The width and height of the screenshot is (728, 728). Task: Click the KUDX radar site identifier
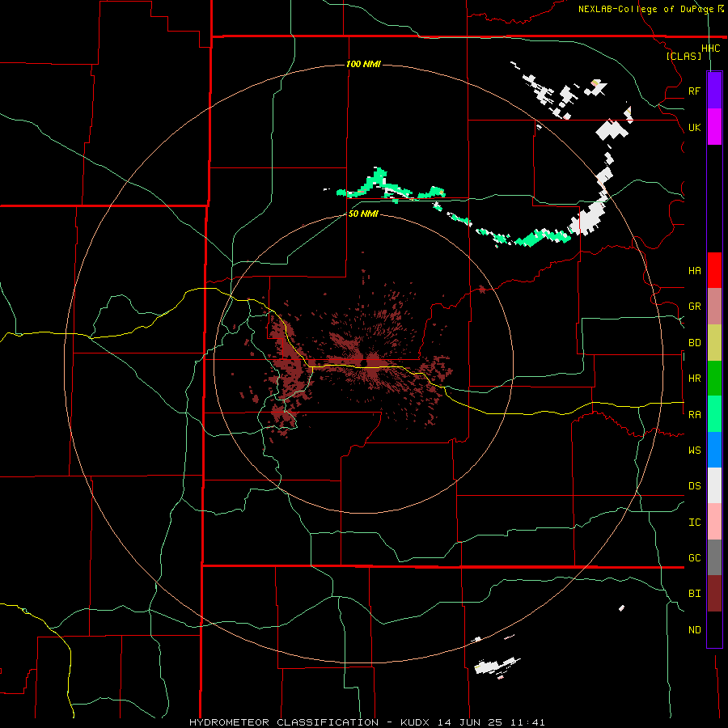coord(415,722)
